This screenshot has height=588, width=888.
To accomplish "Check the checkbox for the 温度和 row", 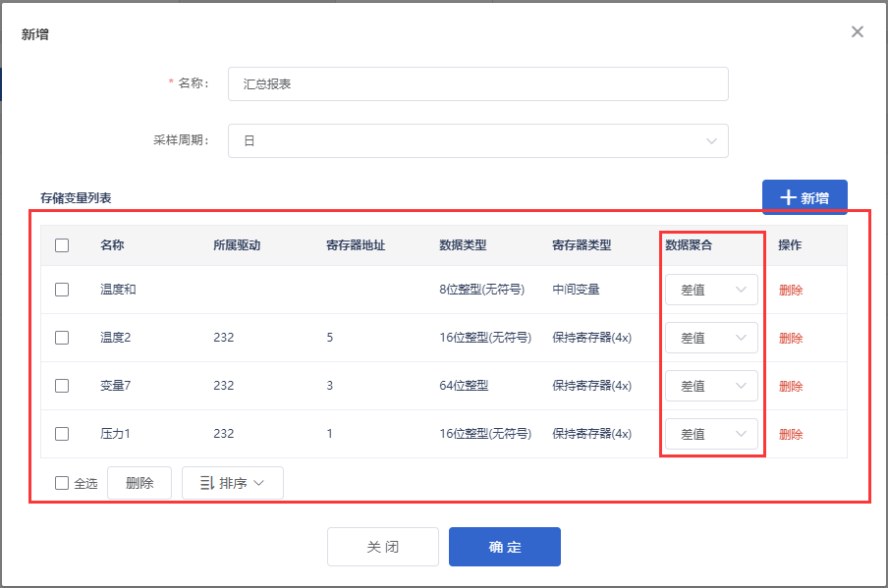I will coord(62,290).
